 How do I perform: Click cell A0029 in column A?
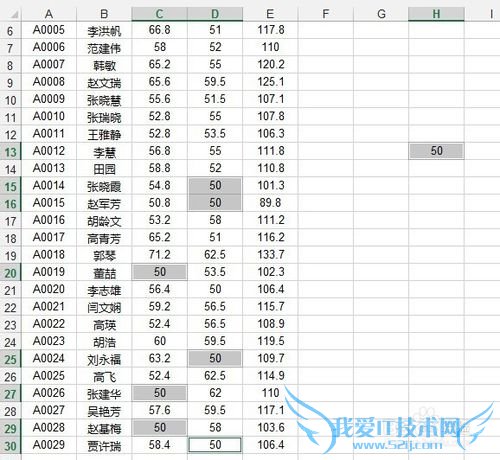point(49,445)
